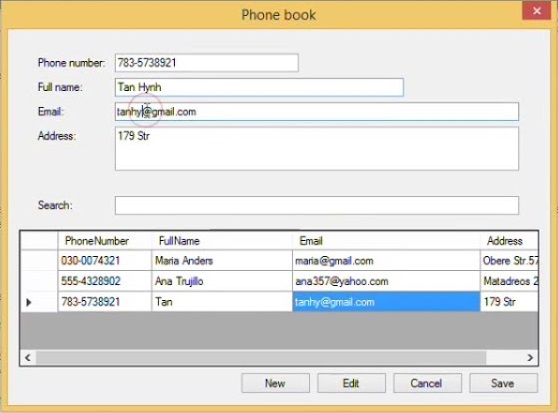Click the horizontal scrollbar thumb
The height and width of the screenshot is (413, 558).
click(x=261, y=357)
